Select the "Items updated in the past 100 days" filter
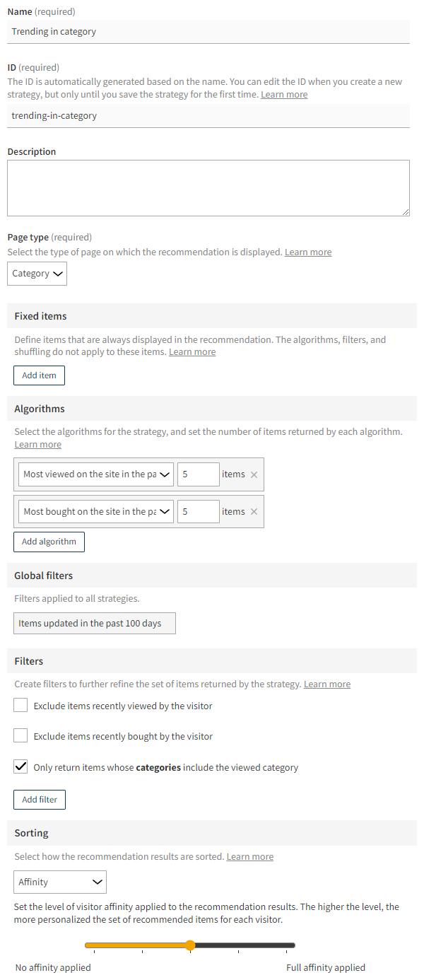This screenshot has width=424, height=980. pyautogui.click(x=94, y=623)
